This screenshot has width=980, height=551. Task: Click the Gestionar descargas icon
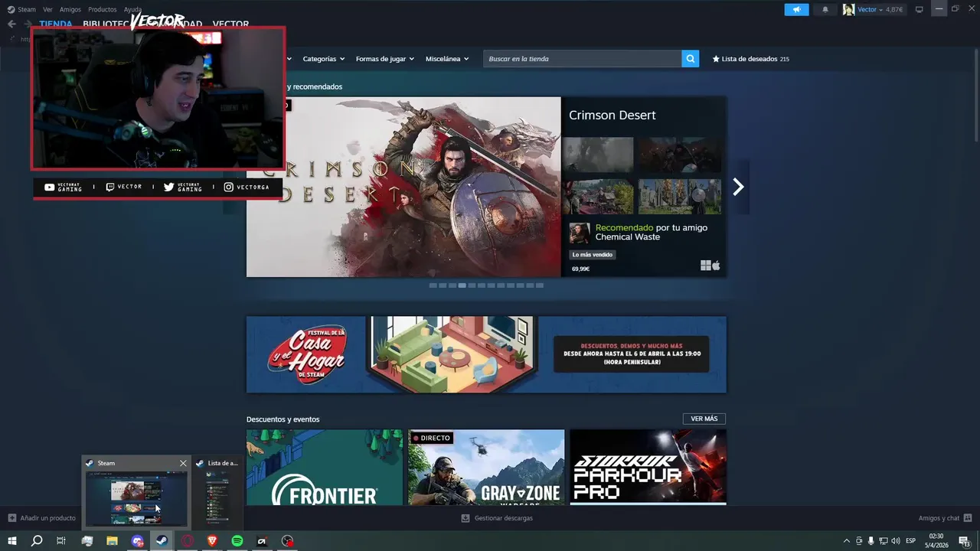(x=465, y=518)
